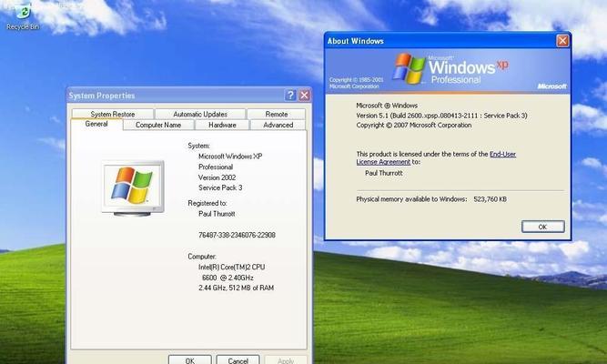Click the 'Version 5.1 (Build 2600...' line
This screenshot has width=607, height=364.
[x=441, y=116]
